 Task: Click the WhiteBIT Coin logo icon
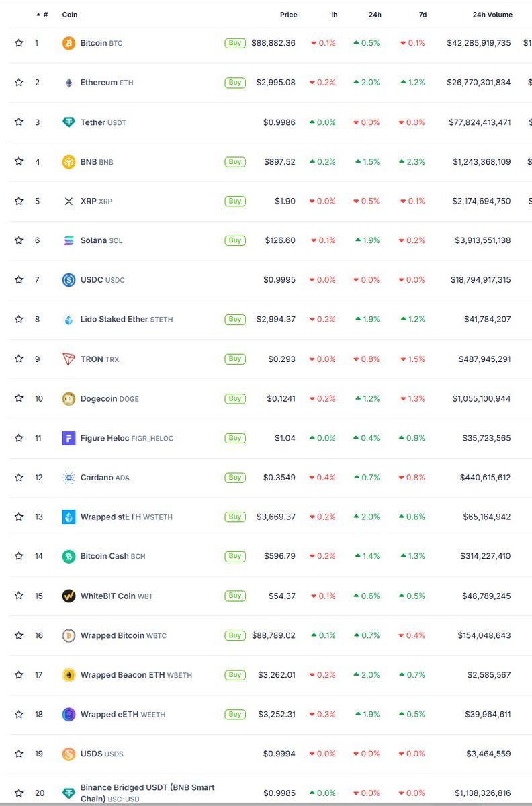click(x=69, y=596)
